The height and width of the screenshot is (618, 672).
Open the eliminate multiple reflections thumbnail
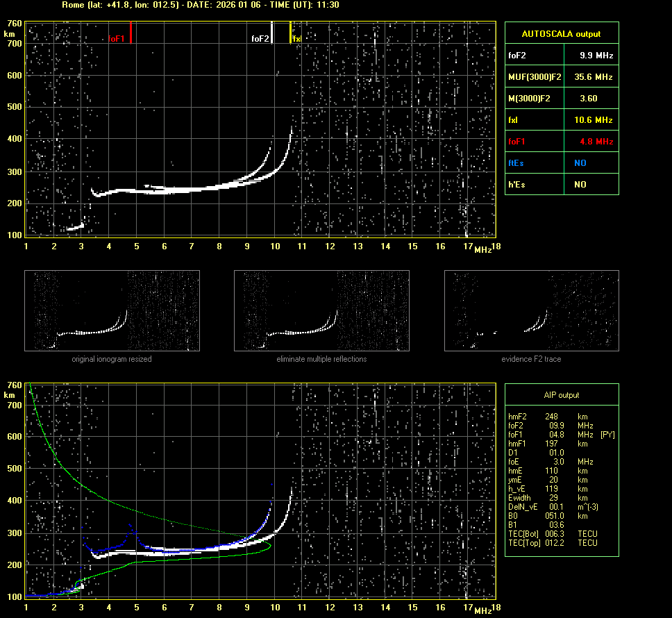(321, 310)
